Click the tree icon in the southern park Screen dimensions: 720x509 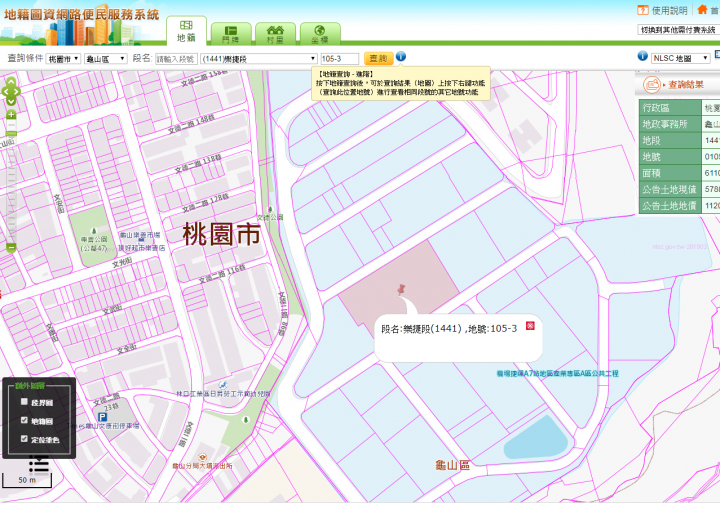tap(246, 419)
